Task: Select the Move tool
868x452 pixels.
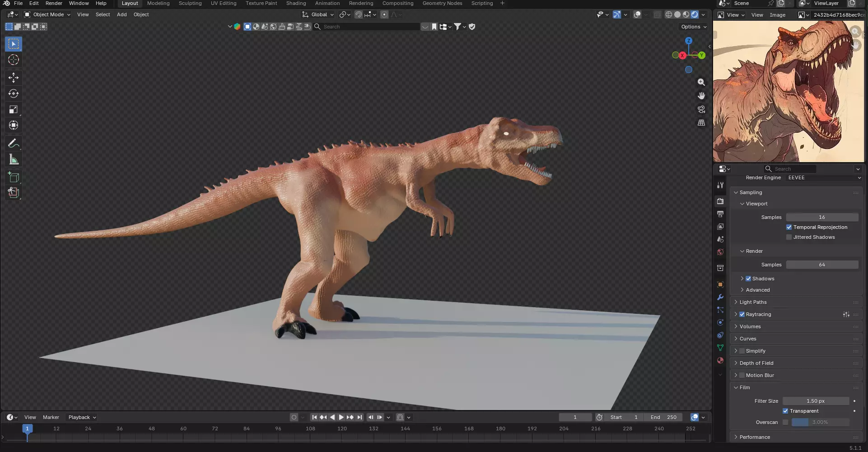Action: (14, 78)
